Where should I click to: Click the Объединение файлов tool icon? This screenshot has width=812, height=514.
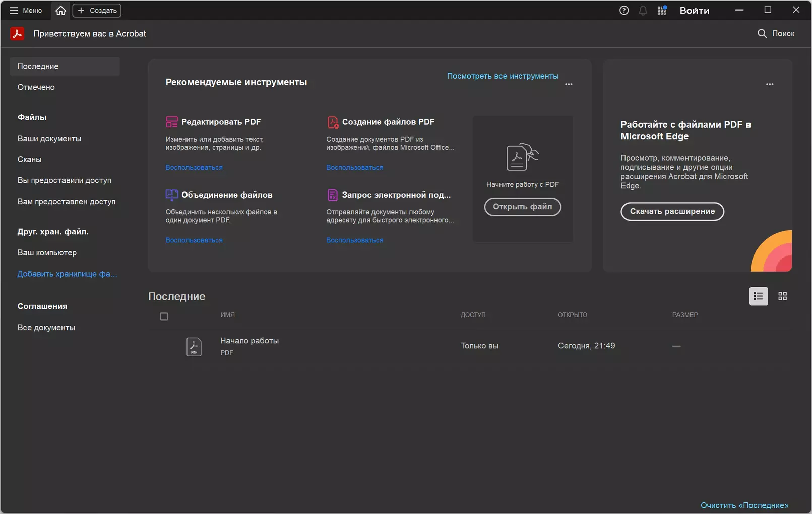(x=172, y=195)
